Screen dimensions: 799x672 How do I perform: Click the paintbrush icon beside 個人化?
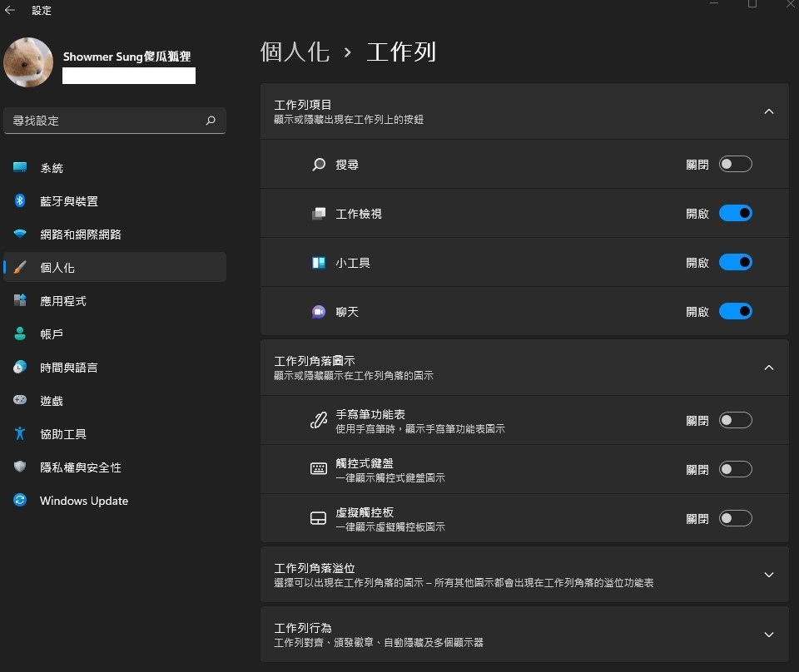pyautogui.click(x=20, y=267)
